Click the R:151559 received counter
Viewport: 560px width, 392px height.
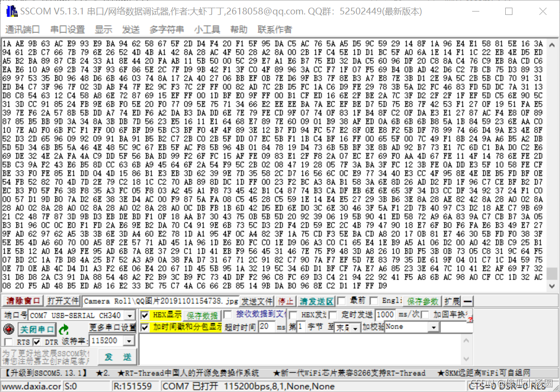[x=132, y=386]
